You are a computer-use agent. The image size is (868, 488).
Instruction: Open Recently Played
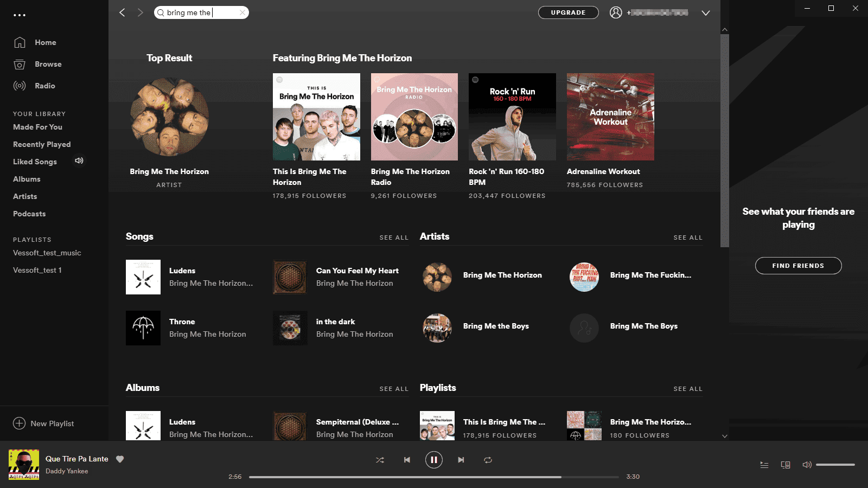(42, 144)
